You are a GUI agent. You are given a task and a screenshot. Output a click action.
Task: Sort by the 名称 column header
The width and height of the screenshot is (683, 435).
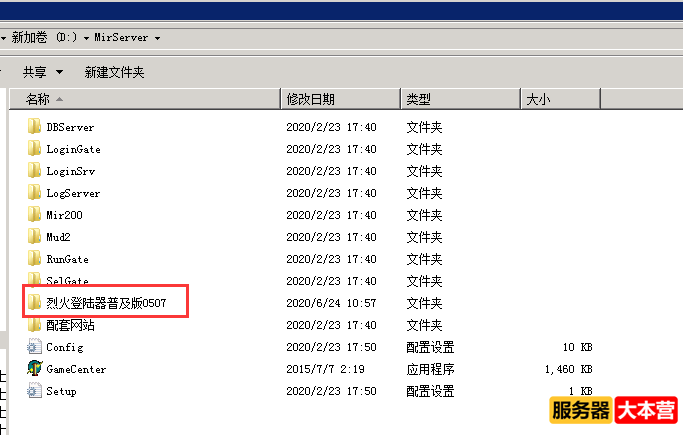(145, 99)
